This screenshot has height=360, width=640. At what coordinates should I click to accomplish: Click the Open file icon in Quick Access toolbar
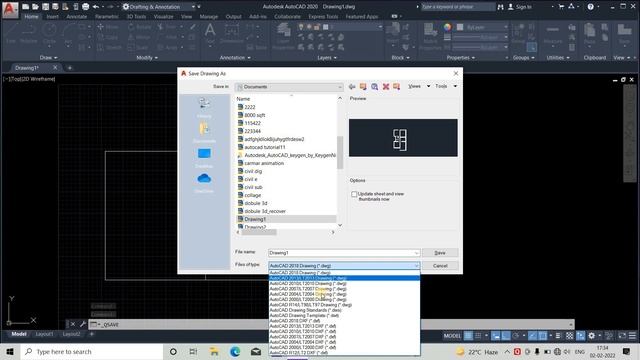click(35, 7)
